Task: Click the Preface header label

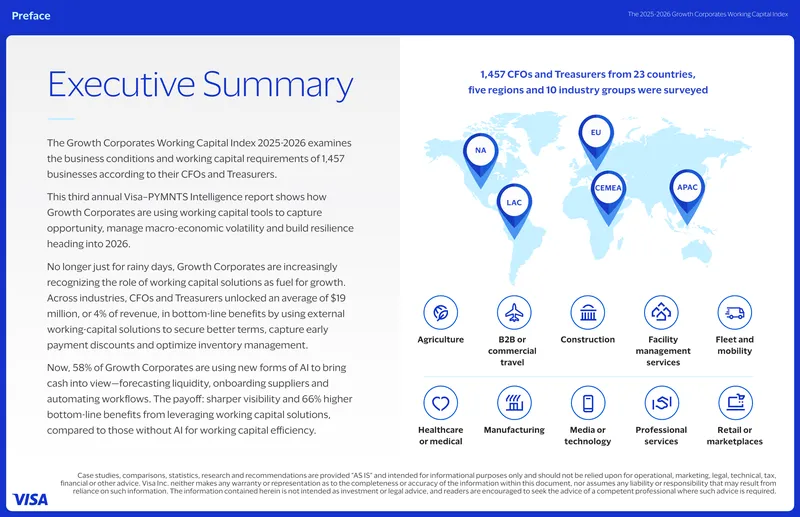Action: point(31,16)
